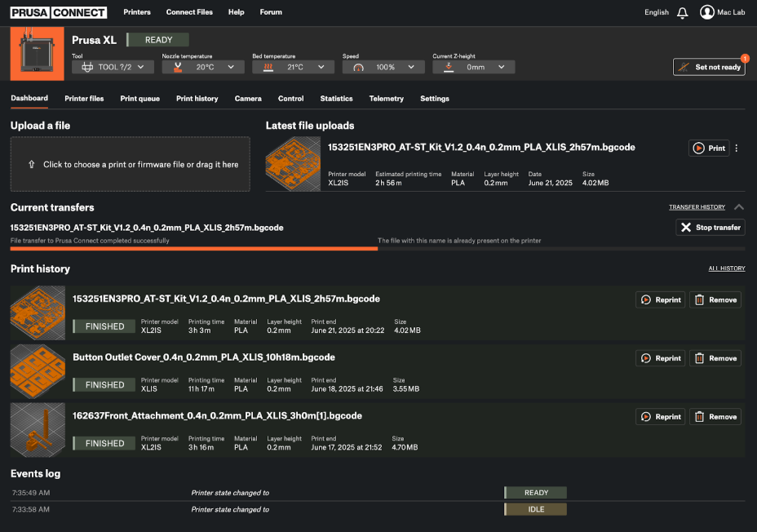Click the bed temperature icon
This screenshot has height=532, width=757.
click(x=263, y=68)
